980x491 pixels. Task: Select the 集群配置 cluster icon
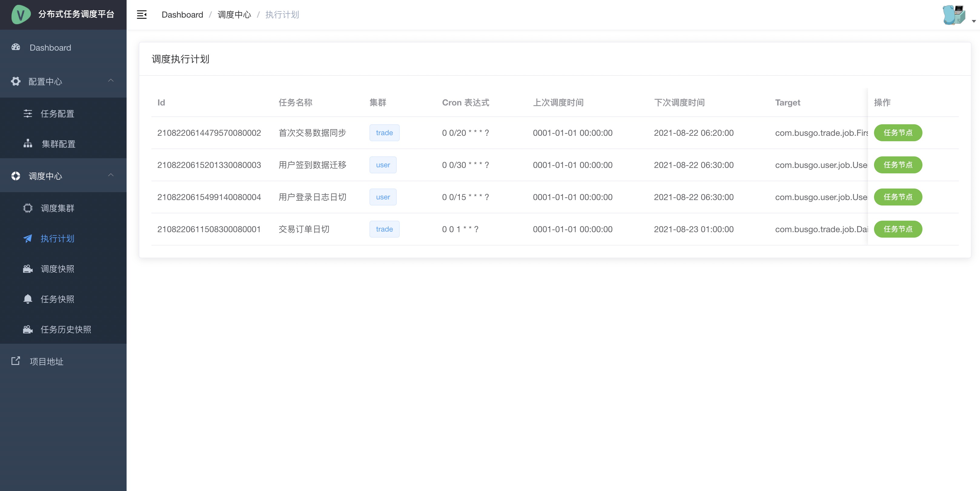[x=28, y=143]
